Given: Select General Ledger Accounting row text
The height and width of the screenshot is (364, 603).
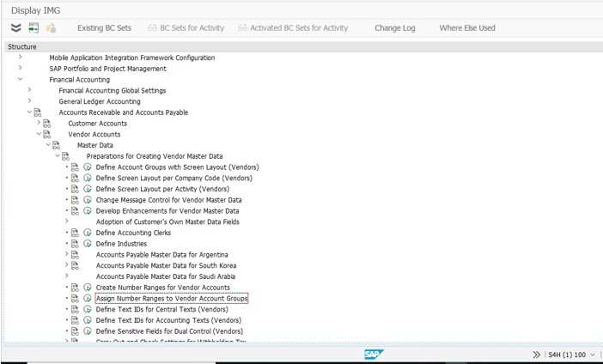Looking at the screenshot, I should coord(100,101).
